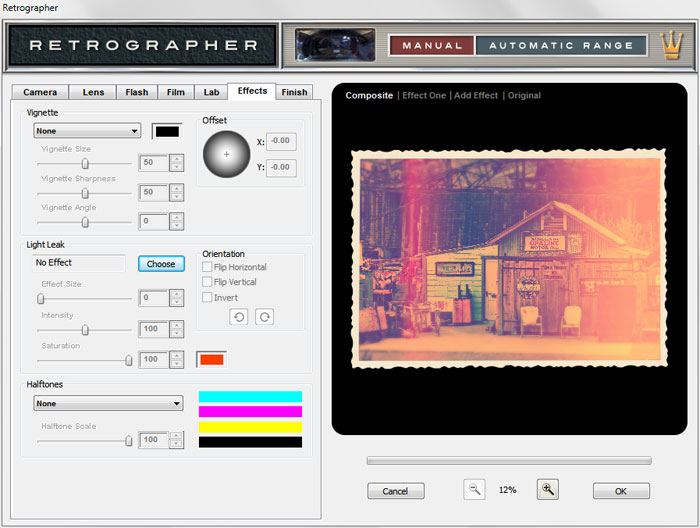Click the Vignette Size slider handle
The height and width of the screenshot is (528, 700).
coord(85,164)
